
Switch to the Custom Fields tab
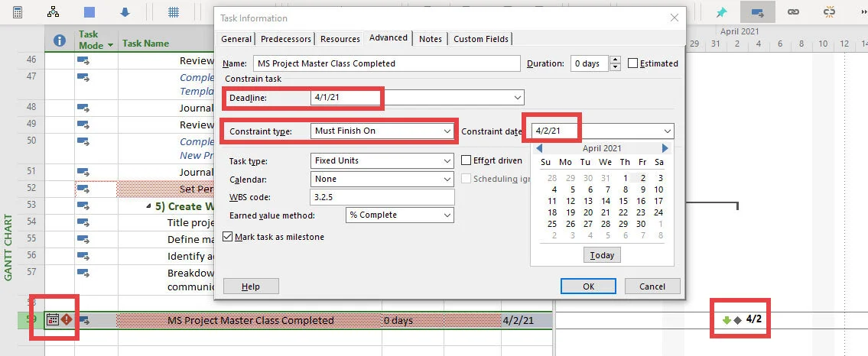(480, 39)
